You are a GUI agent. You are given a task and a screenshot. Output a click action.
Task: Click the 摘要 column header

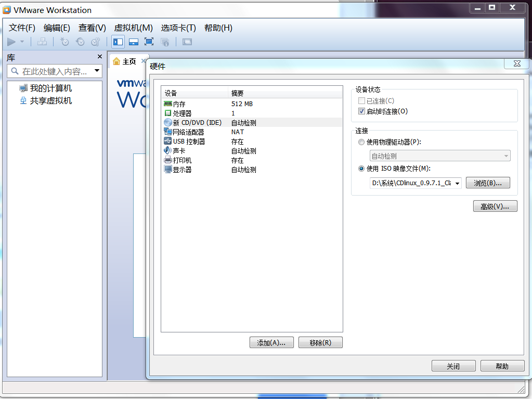(x=285, y=93)
